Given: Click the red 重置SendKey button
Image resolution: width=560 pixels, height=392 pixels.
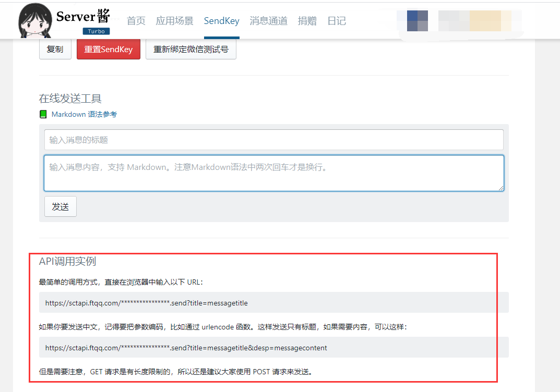Looking at the screenshot, I should (108, 49).
